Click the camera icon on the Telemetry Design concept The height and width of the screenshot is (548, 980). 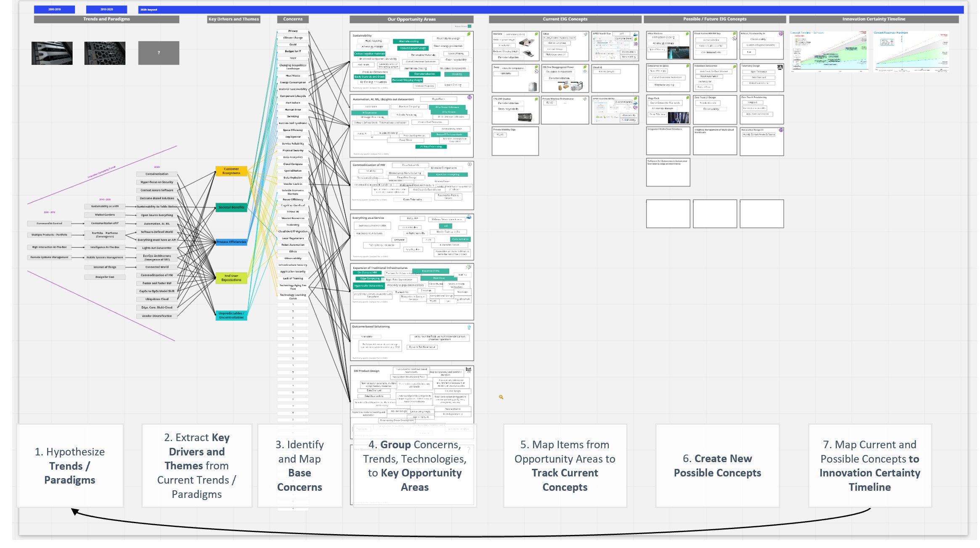[x=781, y=67]
